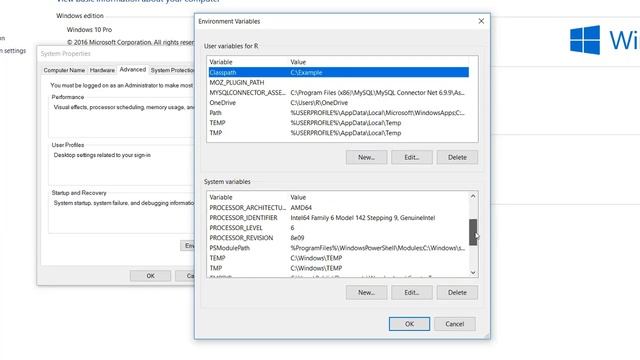Click Delete under System variables
This screenshot has width=640, height=360.
click(457, 292)
